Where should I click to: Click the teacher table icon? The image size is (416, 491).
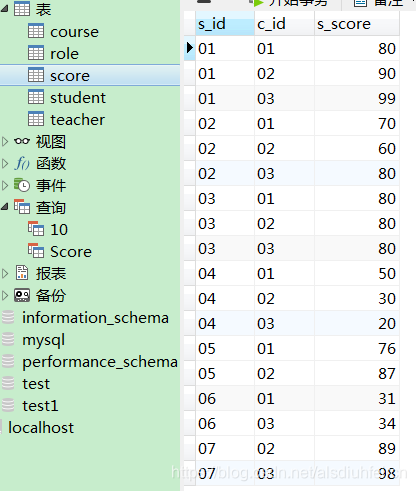coord(36,119)
